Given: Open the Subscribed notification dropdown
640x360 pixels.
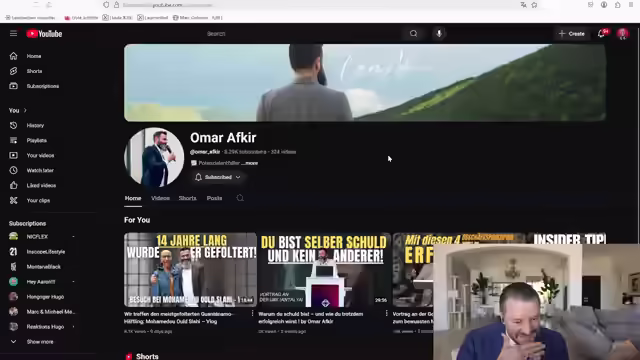Looking at the screenshot, I should (218, 177).
